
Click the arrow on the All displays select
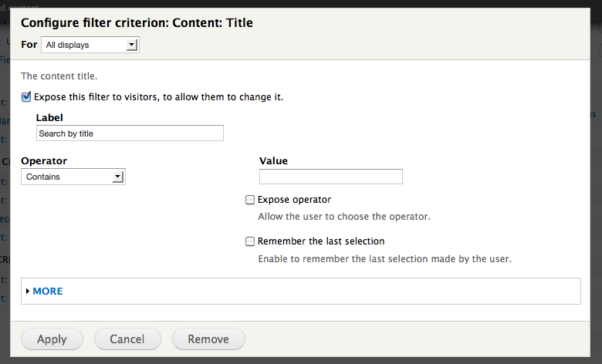point(132,45)
